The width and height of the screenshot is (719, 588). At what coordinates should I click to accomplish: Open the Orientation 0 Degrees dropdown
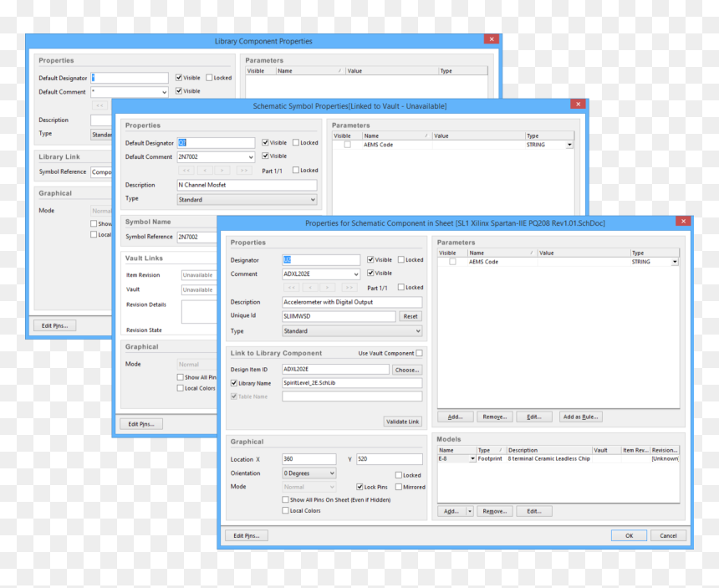(x=332, y=473)
